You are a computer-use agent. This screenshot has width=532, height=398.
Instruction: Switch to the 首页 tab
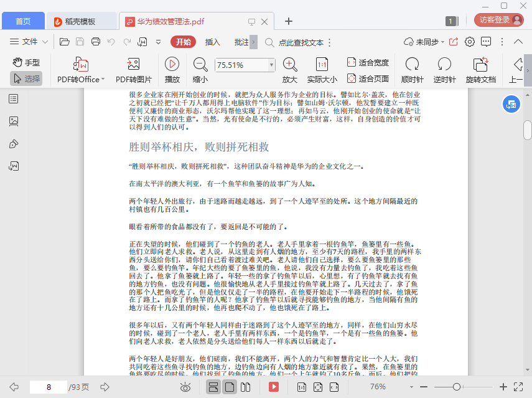[23, 21]
